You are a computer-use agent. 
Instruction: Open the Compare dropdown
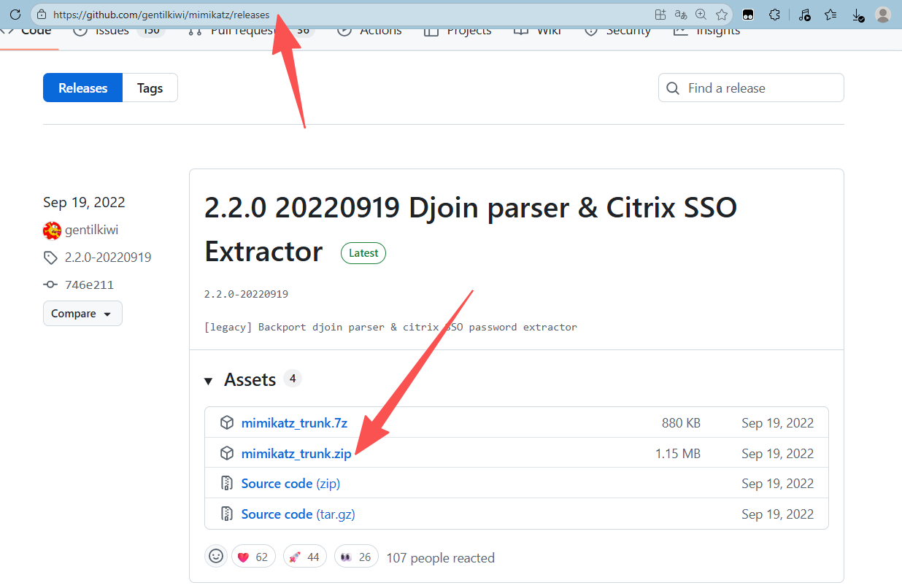coord(82,314)
